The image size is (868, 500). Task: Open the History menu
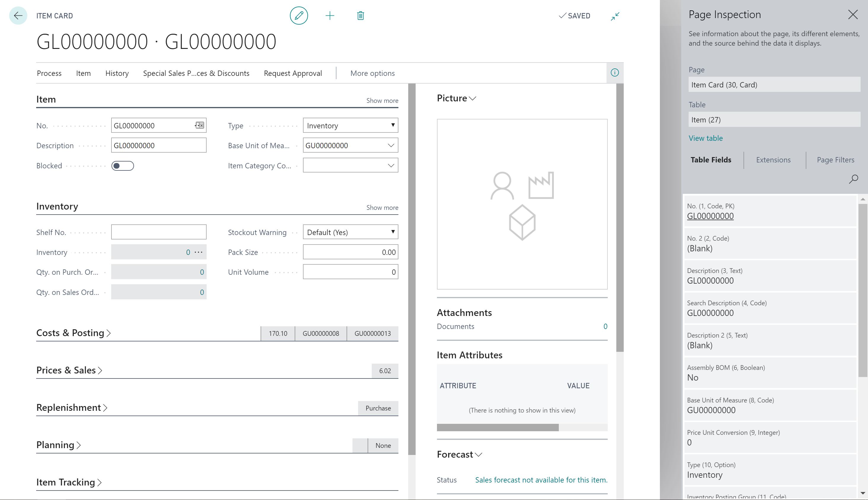tap(117, 73)
